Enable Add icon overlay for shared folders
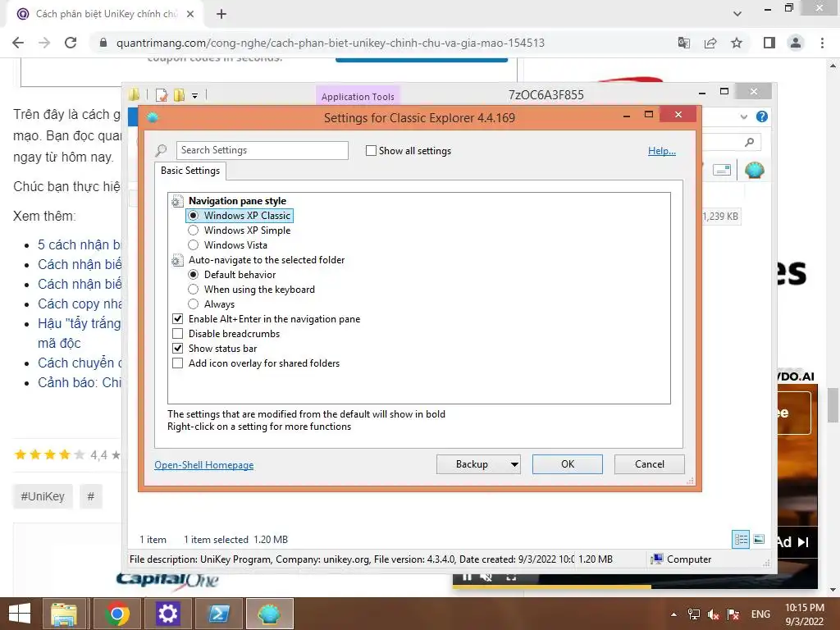This screenshot has height=630, width=840. click(x=178, y=363)
